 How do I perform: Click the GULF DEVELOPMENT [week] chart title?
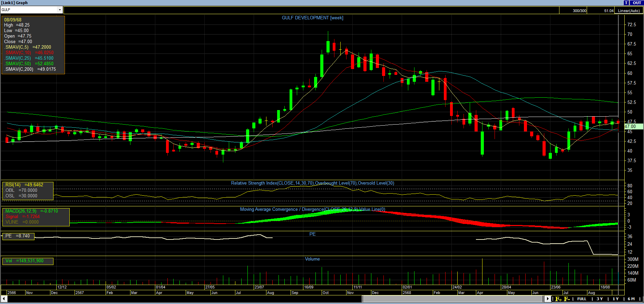click(312, 18)
